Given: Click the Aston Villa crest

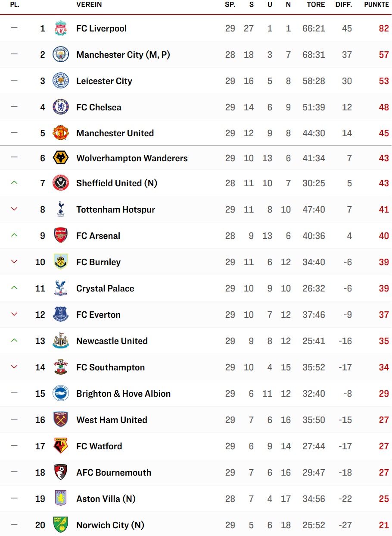Looking at the screenshot, I should point(61,499).
